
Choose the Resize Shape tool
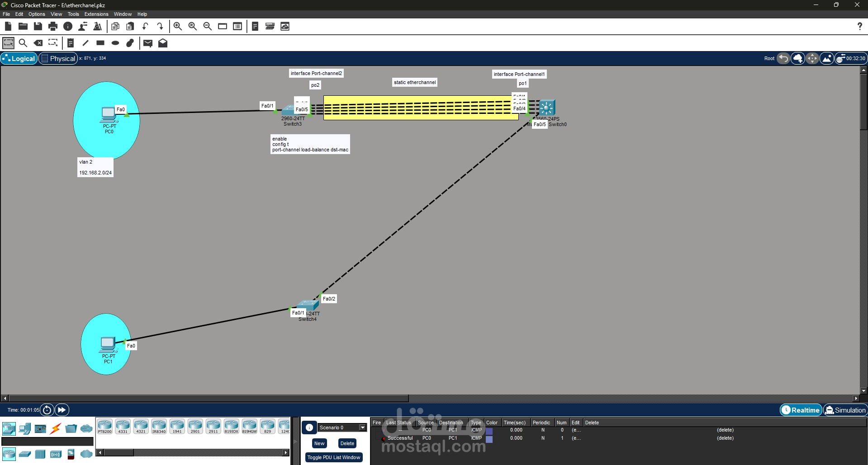[x=53, y=43]
